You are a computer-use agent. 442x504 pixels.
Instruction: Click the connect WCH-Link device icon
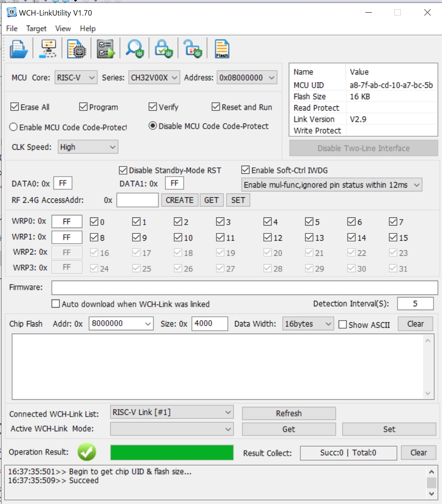click(x=48, y=49)
